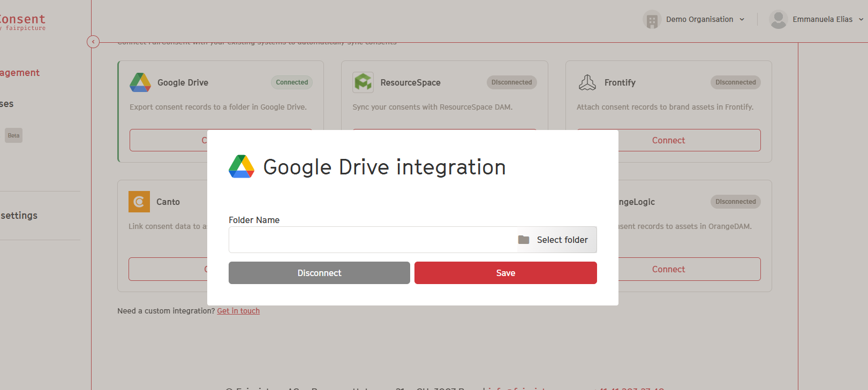Click the Beta badge in the sidebar
The image size is (868, 390).
pyautogui.click(x=13, y=135)
